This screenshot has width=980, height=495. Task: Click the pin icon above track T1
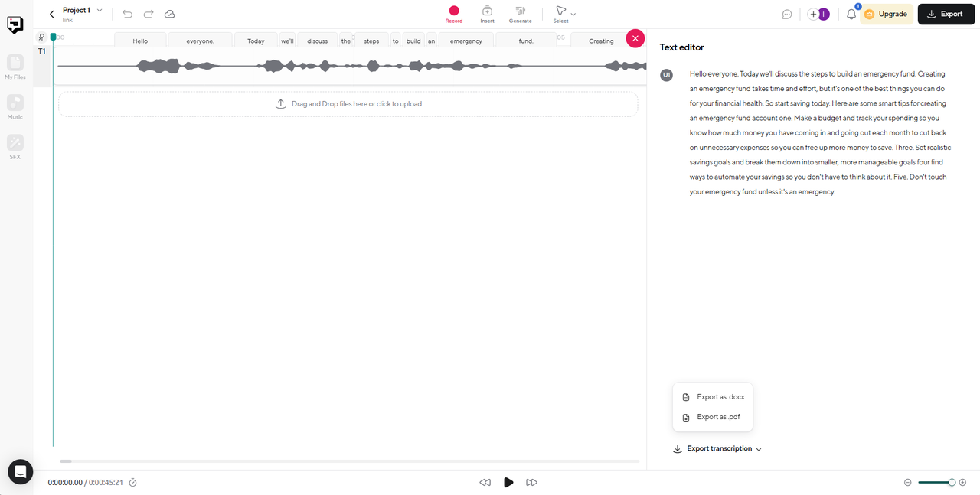tap(41, 37)
